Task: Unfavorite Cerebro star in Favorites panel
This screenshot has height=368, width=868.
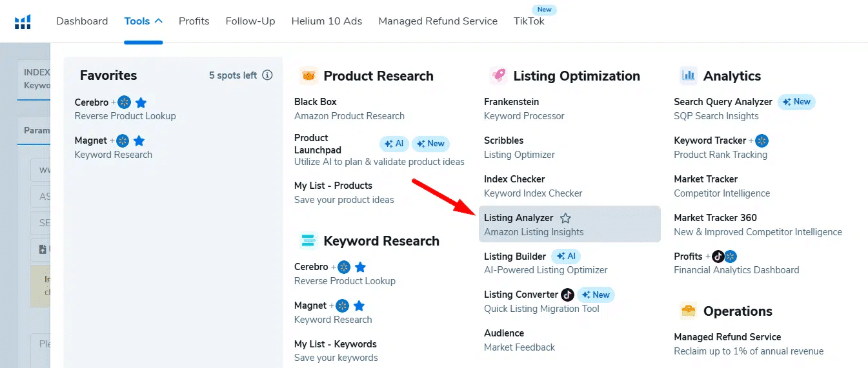Action: pos(141,102)
